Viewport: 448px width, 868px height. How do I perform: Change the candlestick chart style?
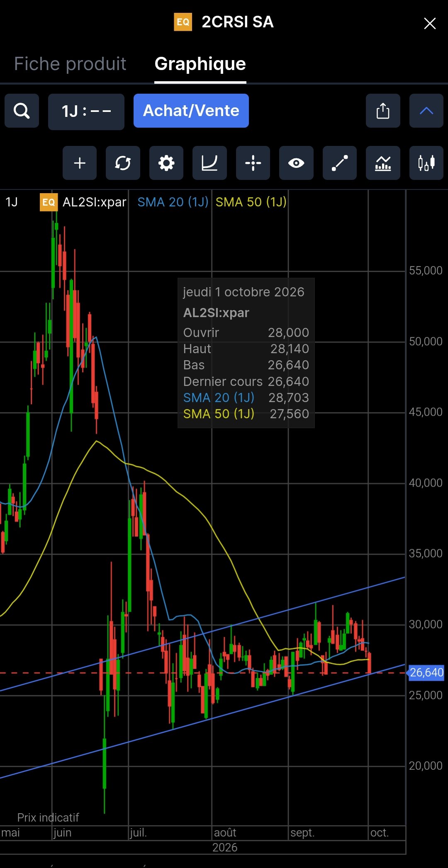click(426, 163)
